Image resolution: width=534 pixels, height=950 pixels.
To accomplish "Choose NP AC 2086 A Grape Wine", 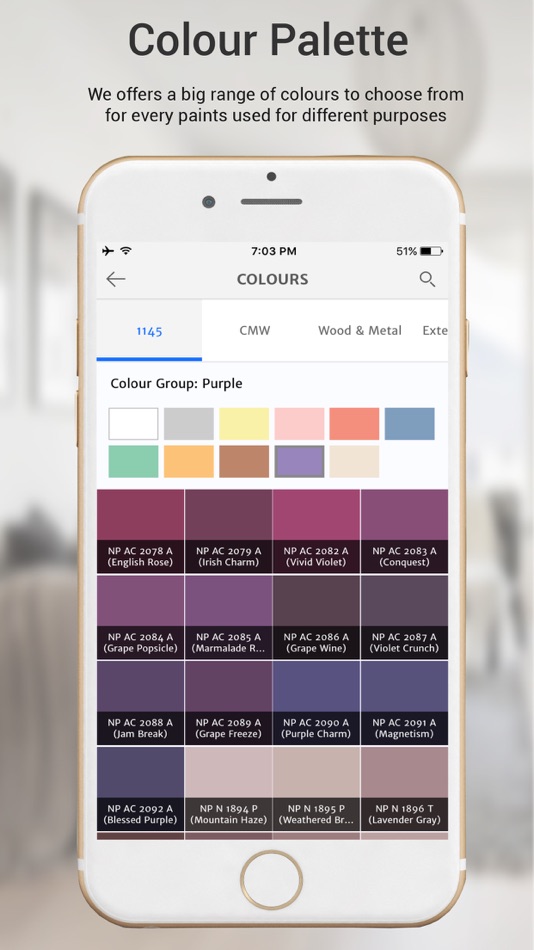I will click(x=316, y=617).
